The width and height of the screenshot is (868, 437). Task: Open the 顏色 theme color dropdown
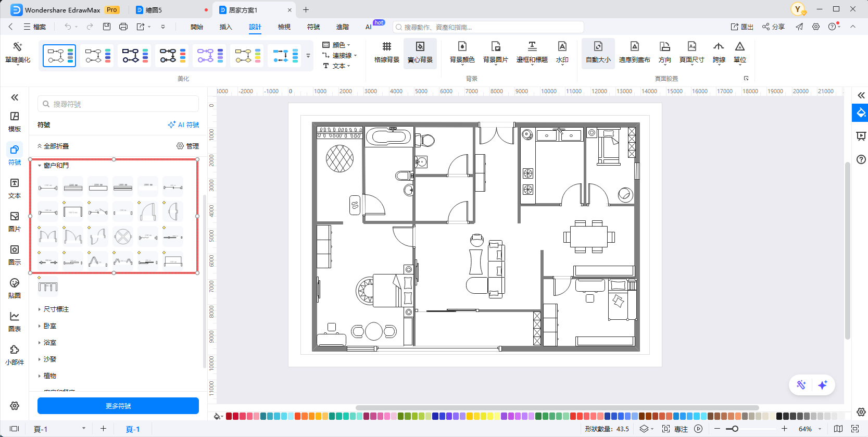pos(337,45)
